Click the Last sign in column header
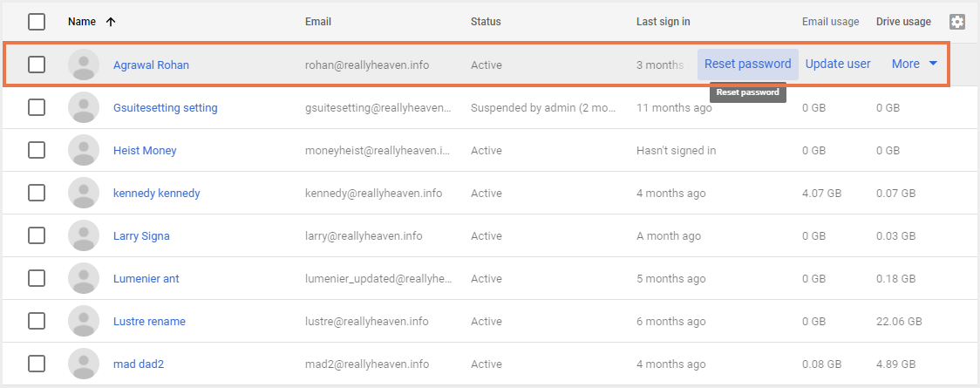 664,22
